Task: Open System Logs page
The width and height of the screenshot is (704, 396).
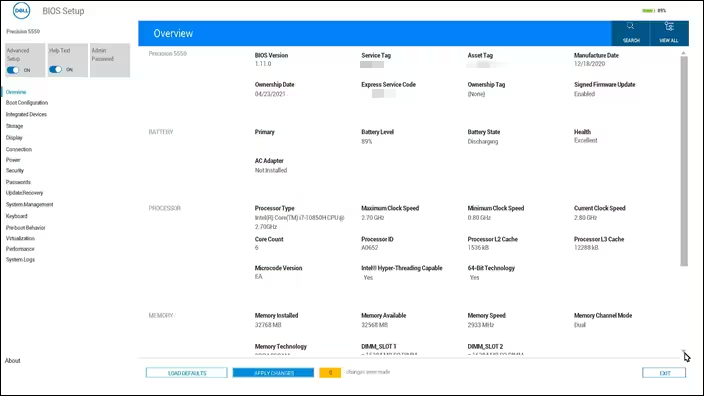Action: pyautogui.click(x=20, y=260)
